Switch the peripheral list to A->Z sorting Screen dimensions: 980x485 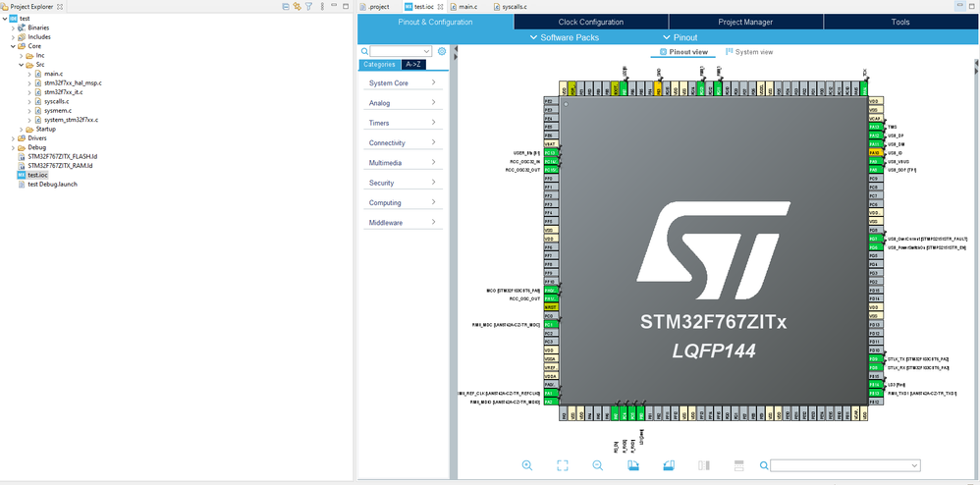pos(415,65)
